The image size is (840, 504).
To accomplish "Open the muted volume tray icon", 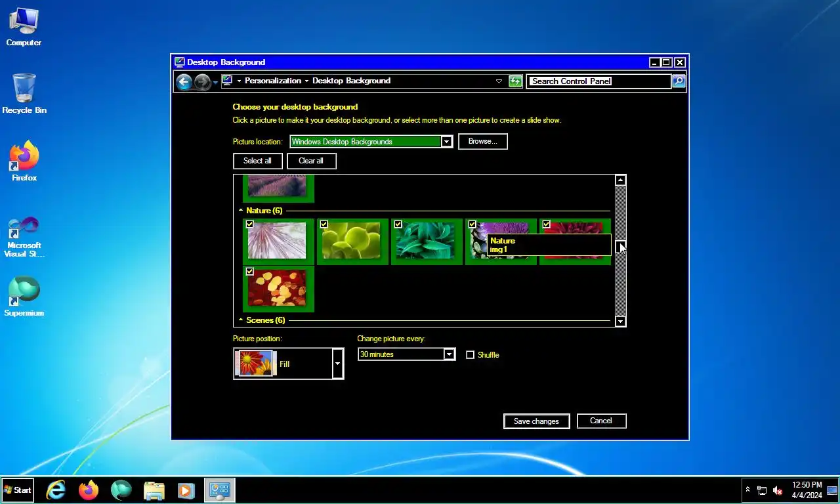I will (x=778, y=490).
